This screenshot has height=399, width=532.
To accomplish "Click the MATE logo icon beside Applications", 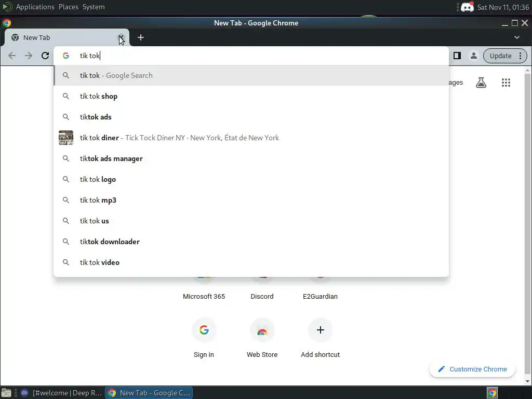I will click(x=7, y=7).
